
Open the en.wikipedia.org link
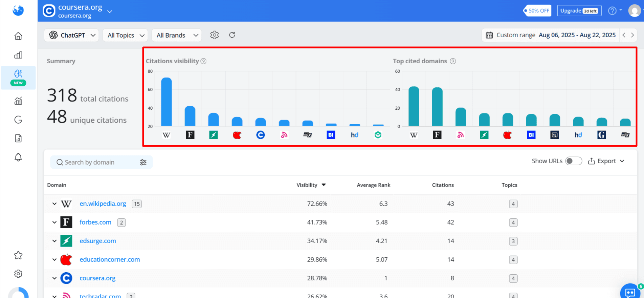(x=103, y=204)
